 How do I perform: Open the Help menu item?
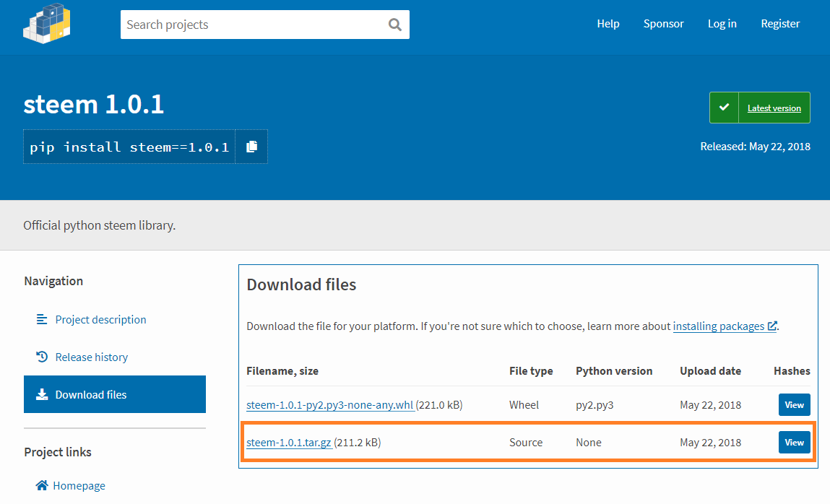click(608, 24)
